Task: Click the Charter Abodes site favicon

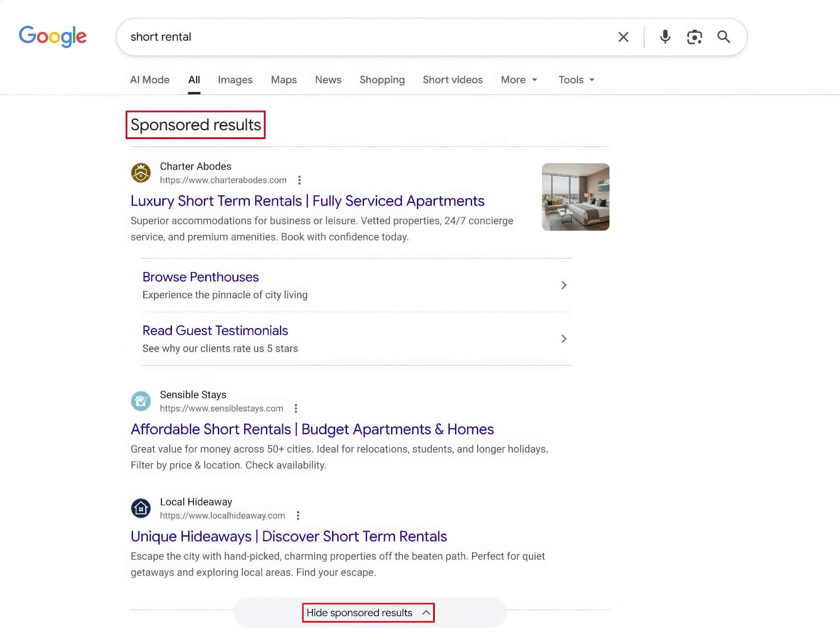Action: pyautogui.click(x=140, y=173)
